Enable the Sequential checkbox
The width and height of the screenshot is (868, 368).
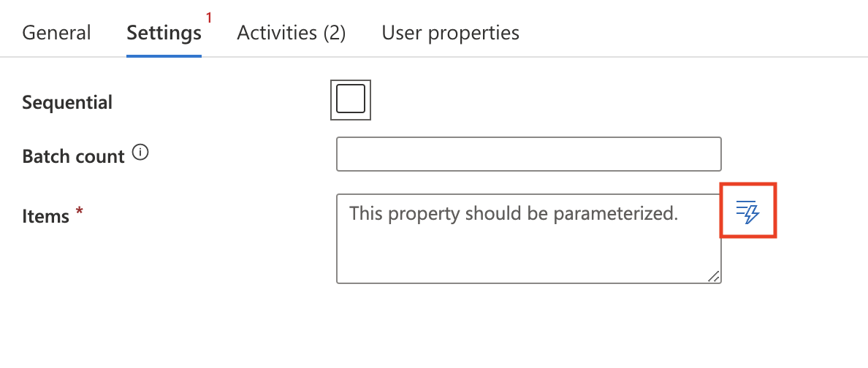pyautogui.click(x=351, y=99)
